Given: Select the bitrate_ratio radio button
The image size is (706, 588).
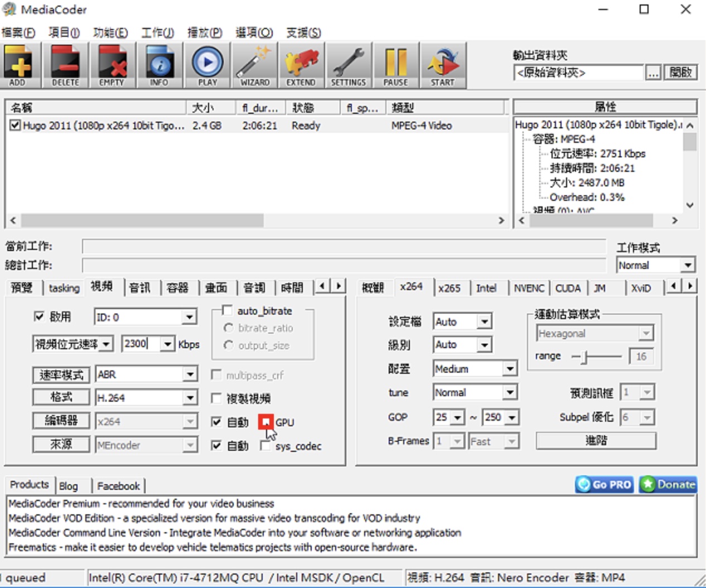Looking at the screenshot, I should pyautogui.click(x=228, y=328).
